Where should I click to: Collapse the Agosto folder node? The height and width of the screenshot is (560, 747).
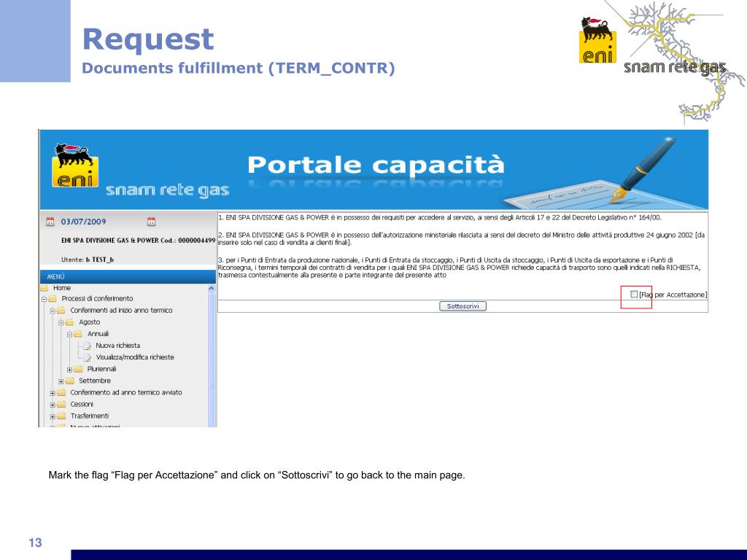tap(61, 322)
